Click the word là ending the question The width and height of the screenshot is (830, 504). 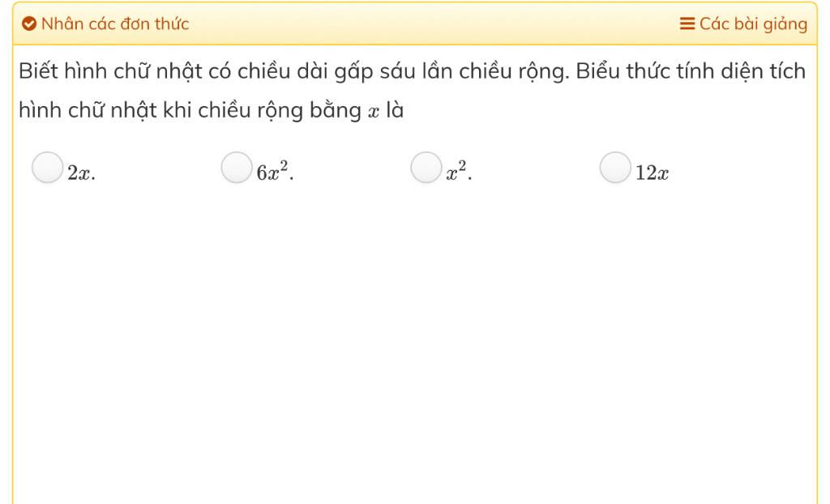point(395,110)
